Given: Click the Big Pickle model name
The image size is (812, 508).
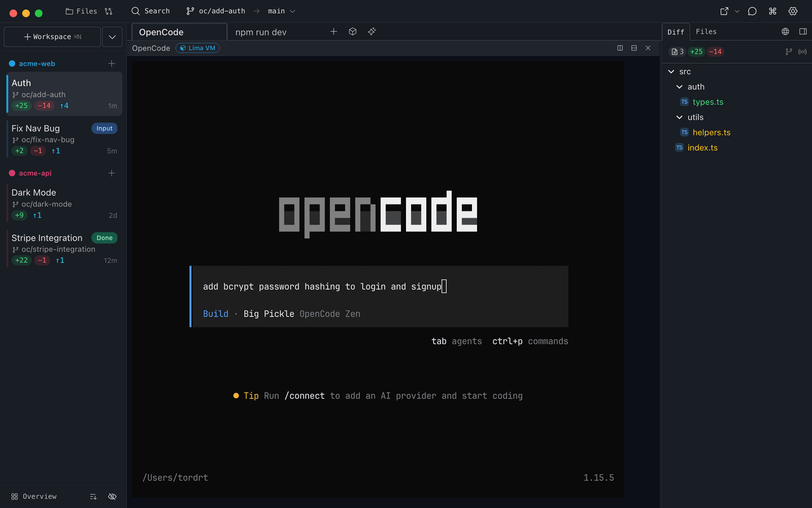Looking at the screenshot, I should click(269, 314).
